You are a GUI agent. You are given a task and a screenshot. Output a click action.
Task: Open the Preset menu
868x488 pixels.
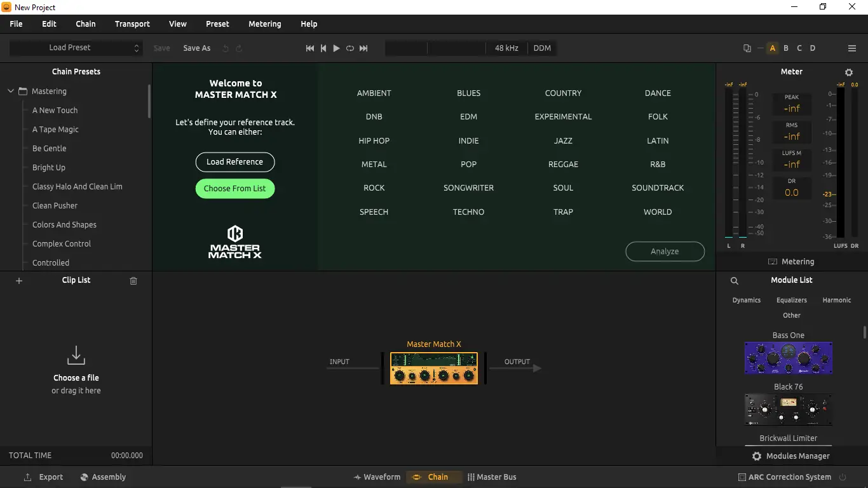click(x=217, y=24)
